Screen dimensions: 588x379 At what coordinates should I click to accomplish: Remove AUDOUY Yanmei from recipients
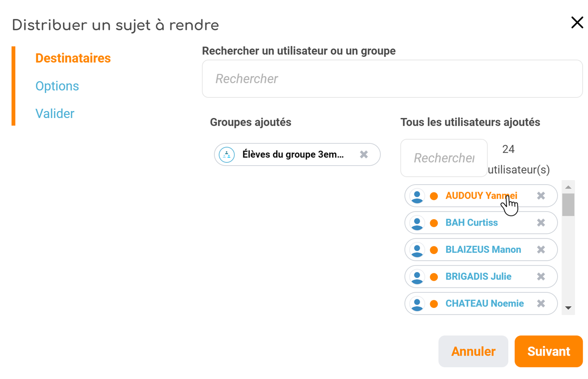click(x=541, y=196)
